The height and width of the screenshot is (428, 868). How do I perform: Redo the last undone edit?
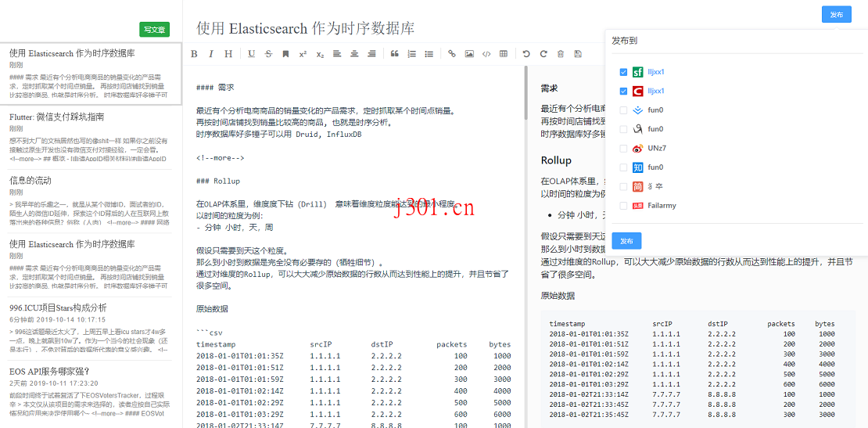[x=543, y=54]
